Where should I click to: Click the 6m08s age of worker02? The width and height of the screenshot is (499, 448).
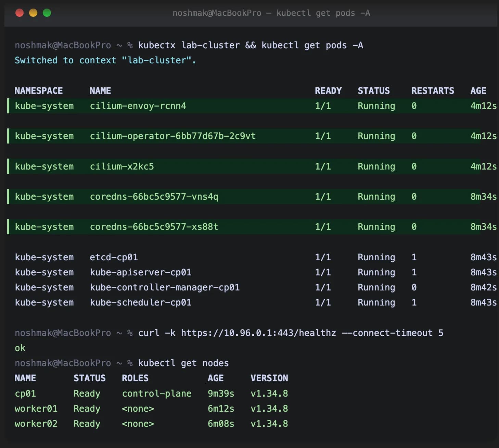pos(221,424)
